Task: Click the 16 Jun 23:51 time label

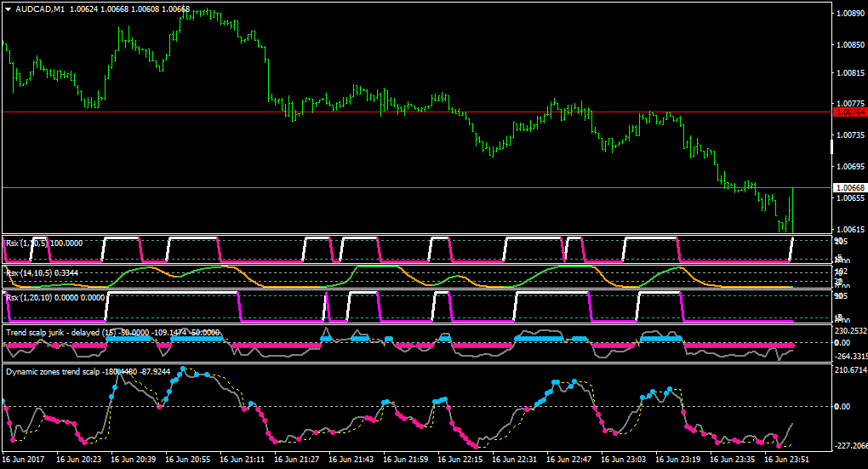Action: tap(786, 460)
